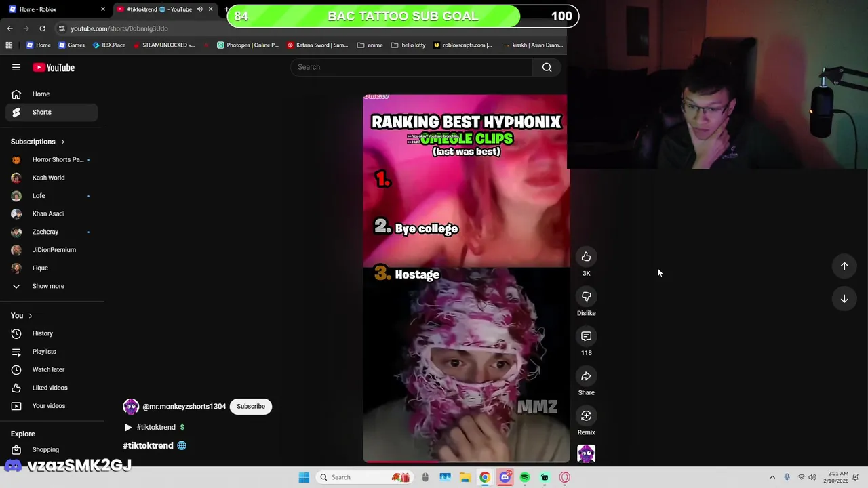This screenshot has width=868, height=488.
Task: Open Lofe subscription channel
Action: (52, 196)
